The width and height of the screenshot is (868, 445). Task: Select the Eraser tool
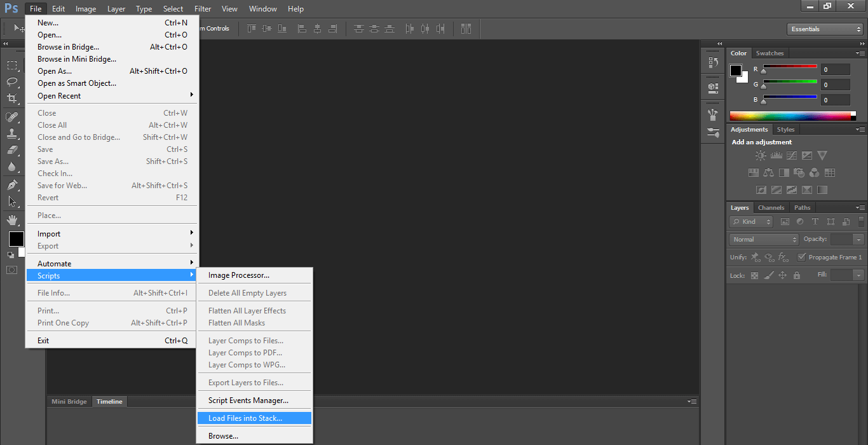[12, 150]
